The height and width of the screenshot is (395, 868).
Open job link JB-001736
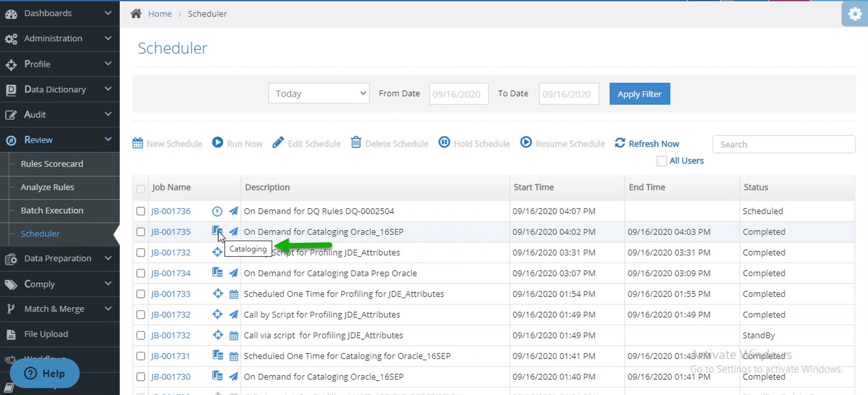point(171,211)
